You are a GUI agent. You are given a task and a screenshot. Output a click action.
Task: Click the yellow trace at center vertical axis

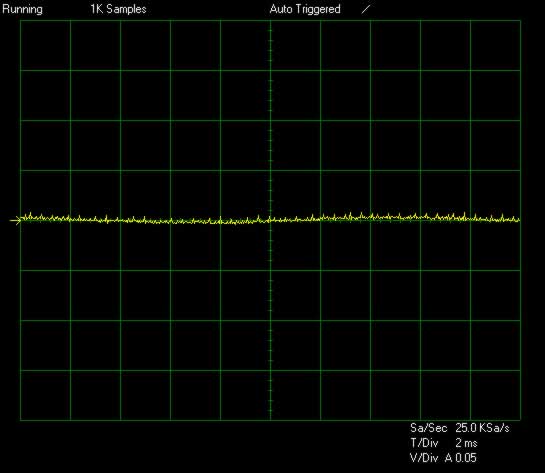(x=270, y=220)
